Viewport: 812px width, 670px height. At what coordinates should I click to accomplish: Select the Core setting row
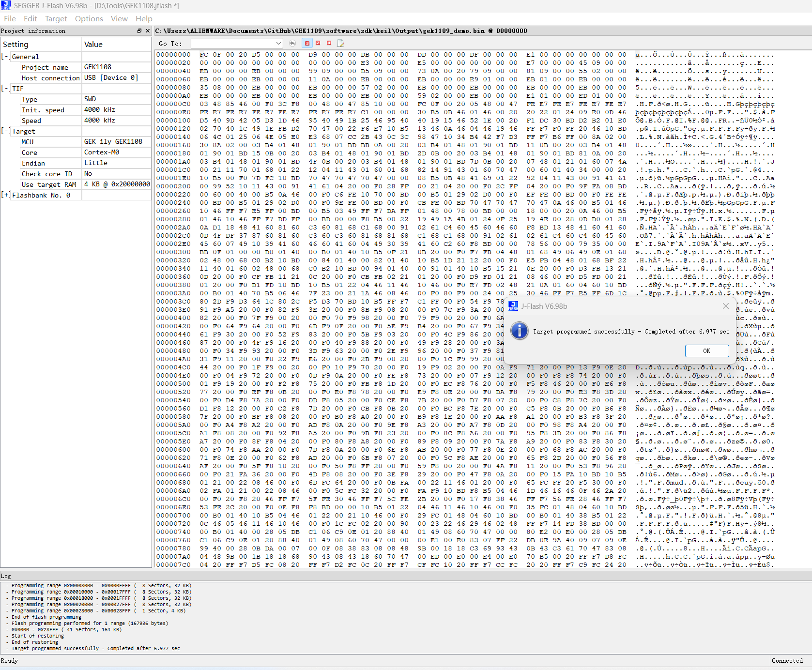76,152
